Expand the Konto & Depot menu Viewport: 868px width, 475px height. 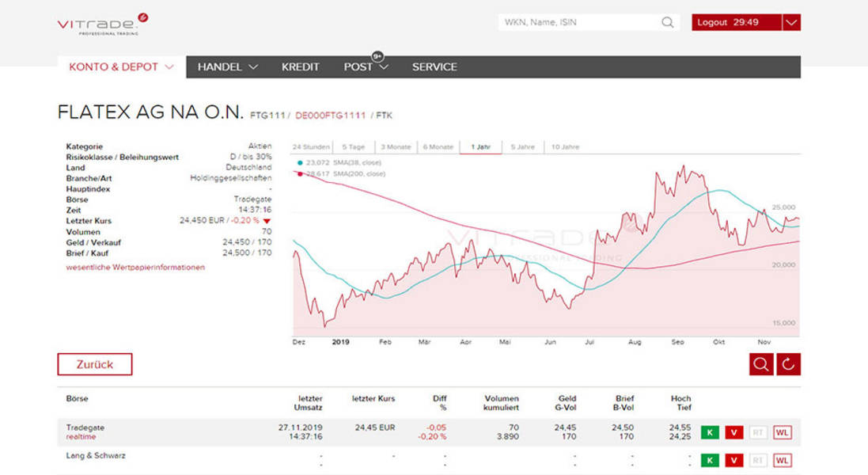point(121,67)
